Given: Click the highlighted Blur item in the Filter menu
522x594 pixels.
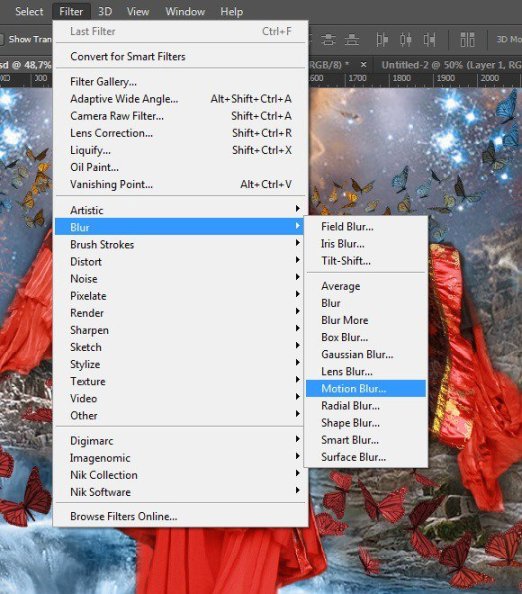Looking at the screenshot, I should pos(180,227).
